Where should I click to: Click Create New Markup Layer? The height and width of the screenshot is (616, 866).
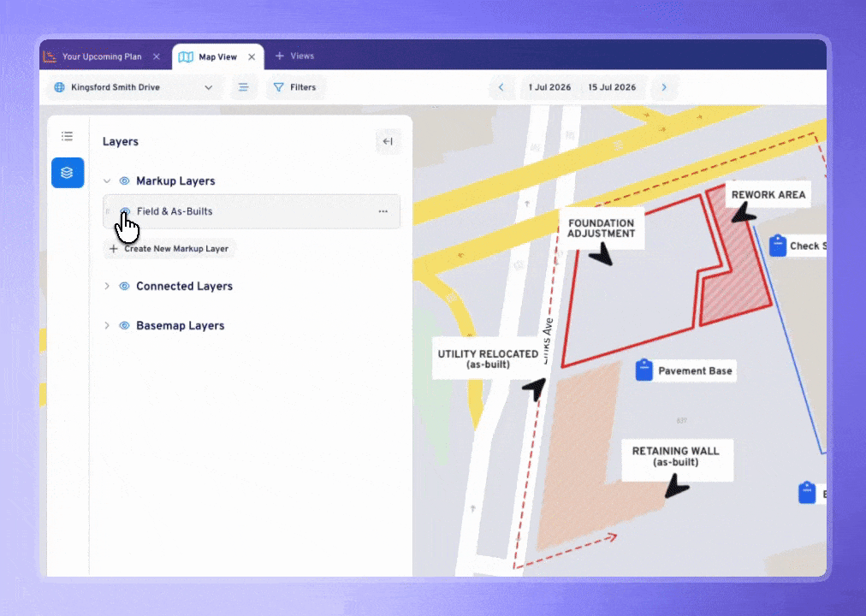pyautogui.click(x=169, y=249)
